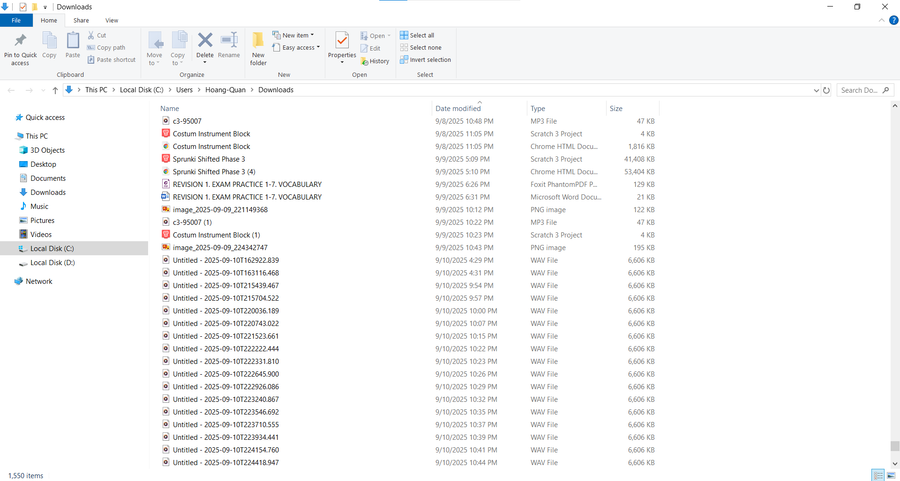Select image_2025-09-09_224342747 file
Image resolution: width=900 pixels, height=481 pixels.
point(220,247)
